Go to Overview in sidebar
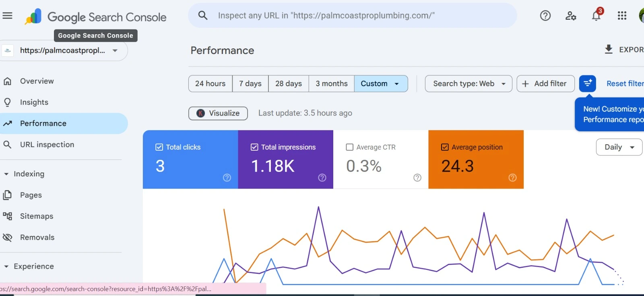 point(64,81)
